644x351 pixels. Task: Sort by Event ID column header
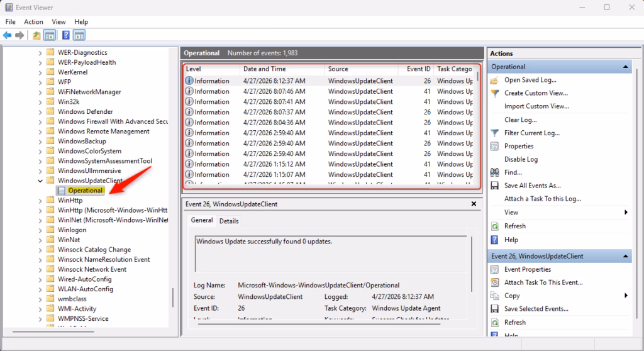coord(416,69)
